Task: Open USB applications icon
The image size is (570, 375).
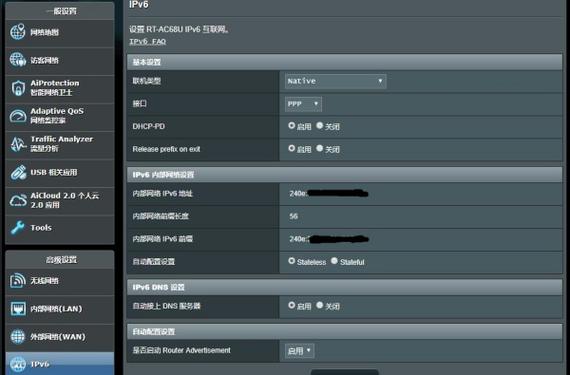Action: click(x=17, y=172)
